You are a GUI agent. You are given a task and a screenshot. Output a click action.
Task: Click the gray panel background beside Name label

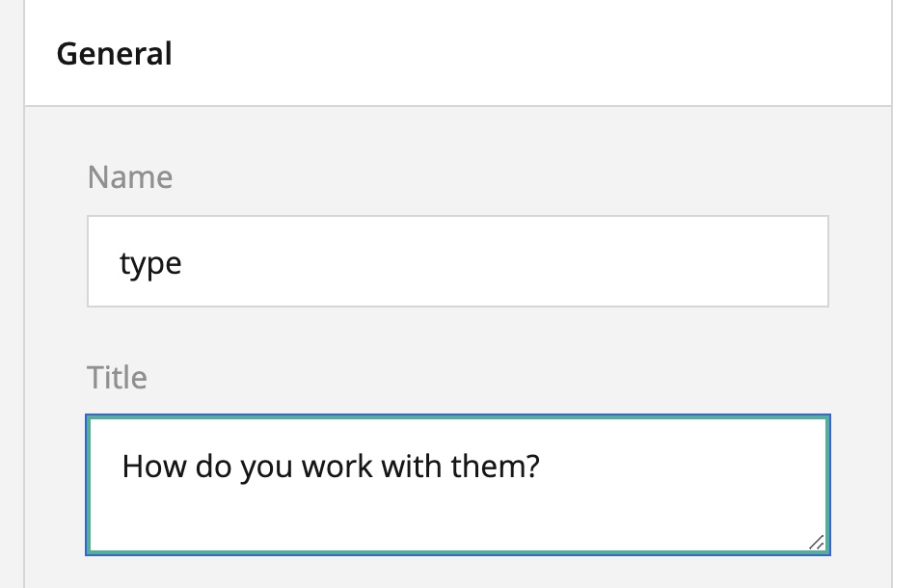482,177
